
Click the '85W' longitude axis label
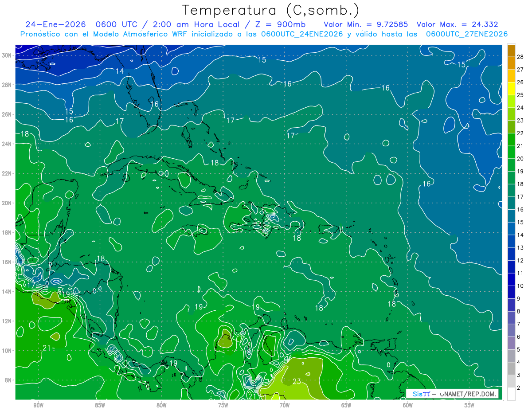[x=100, y=405]
